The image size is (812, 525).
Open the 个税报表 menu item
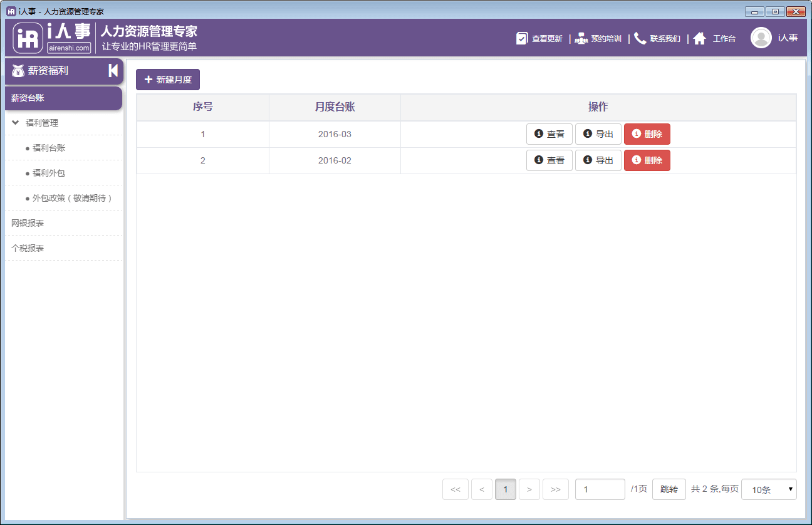click(28, 248)
